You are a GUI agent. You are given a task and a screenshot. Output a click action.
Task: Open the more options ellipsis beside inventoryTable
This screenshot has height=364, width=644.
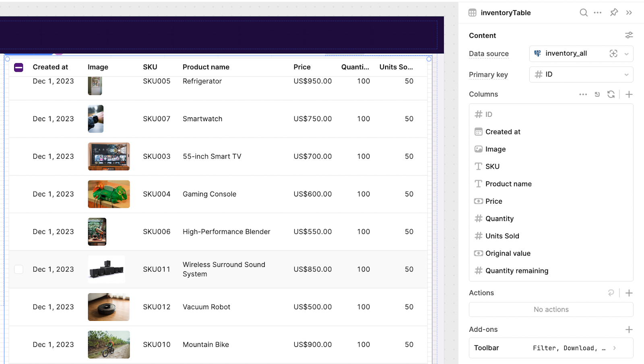[598, 12]
